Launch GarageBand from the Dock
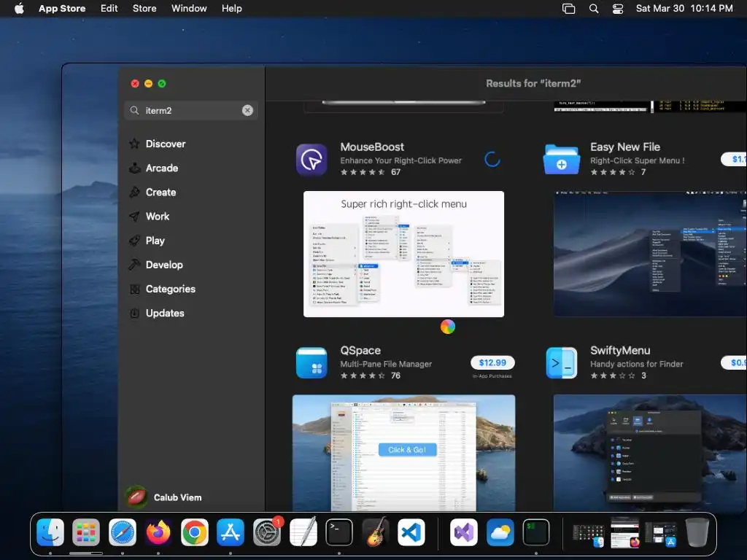Screen dimensions: 747x560 coord(376,532)
